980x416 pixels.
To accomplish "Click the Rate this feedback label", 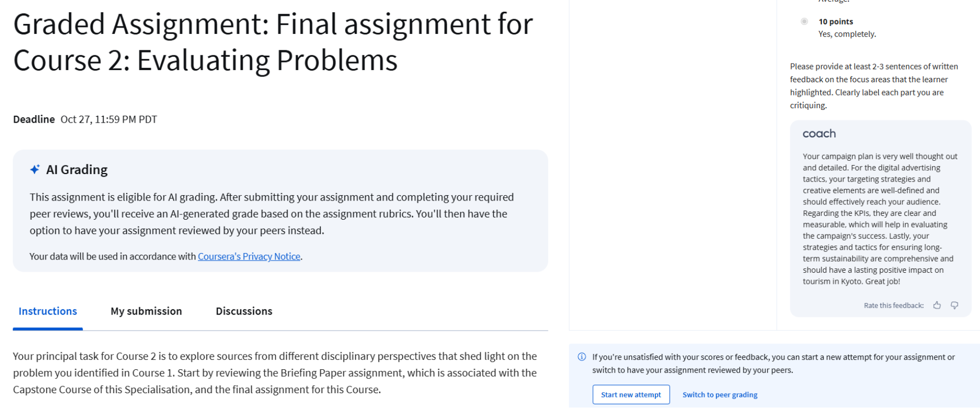I will tap(894, 306).
